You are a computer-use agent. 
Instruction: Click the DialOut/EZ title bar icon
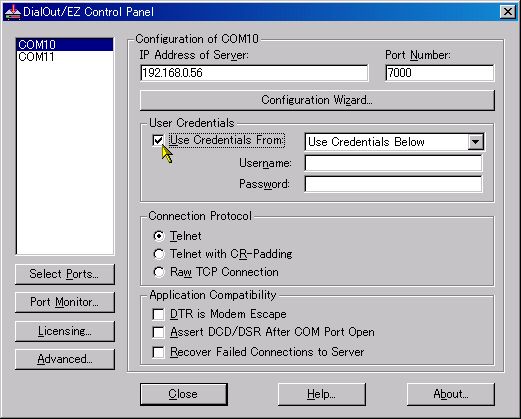(x=12, y=12)
